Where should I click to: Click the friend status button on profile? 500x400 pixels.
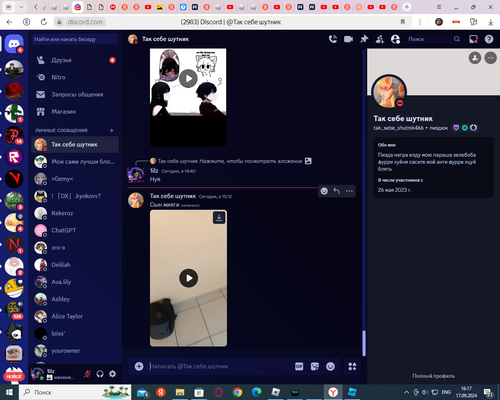(x=475, y=58)
